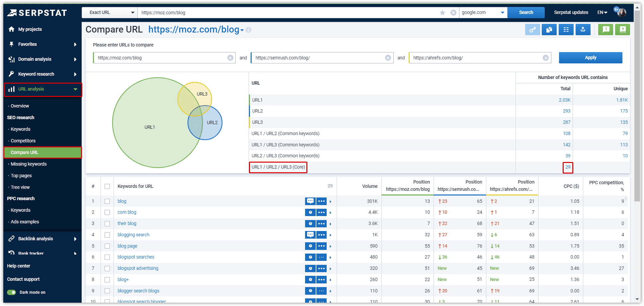The height and width of the screenshot is (306, 644).
Task: Click the green help book button
Action: 623,30
